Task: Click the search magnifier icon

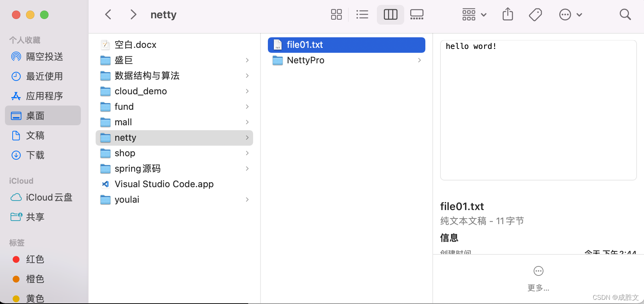Action: (x=625, y=14)
